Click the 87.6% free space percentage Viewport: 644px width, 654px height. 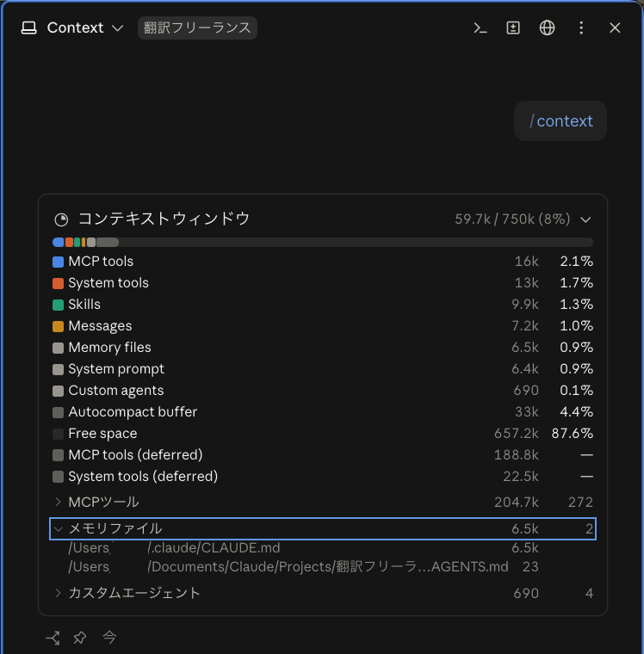tap(573, 434)
